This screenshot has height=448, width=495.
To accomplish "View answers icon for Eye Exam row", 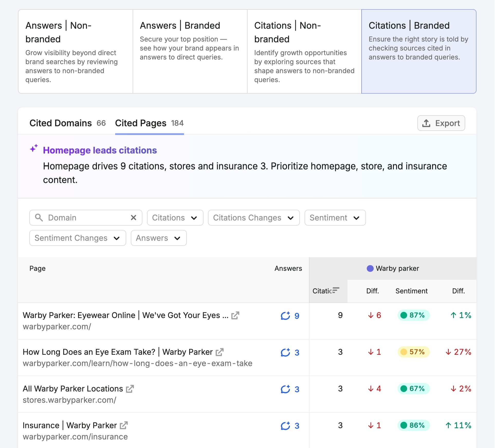I will (285, 352).
